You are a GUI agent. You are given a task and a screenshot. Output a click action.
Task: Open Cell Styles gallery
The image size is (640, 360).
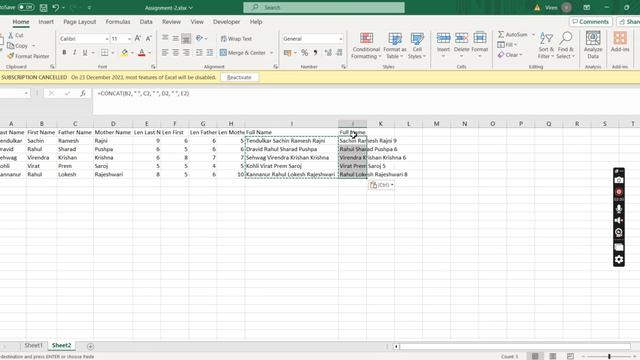coord(417,45)
